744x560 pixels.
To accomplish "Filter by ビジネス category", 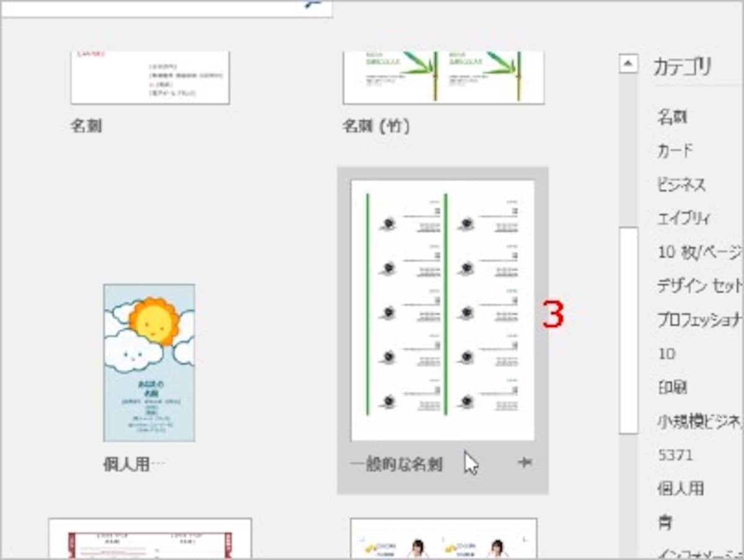I will [x=681, y=185].
